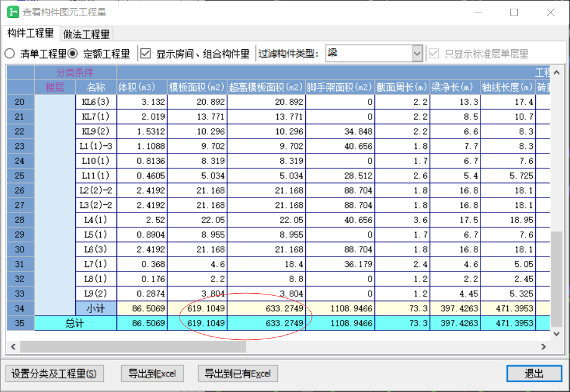This screenshot has width=570, height=392.
Task: Click the 总计 total cell
Action: pyautogui.click(x=75, y=323)
